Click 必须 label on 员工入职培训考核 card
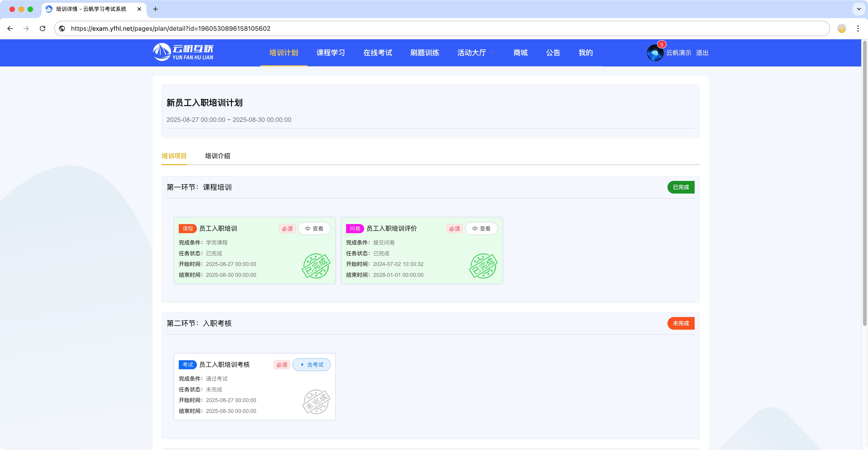The height and width of the screenshot is (450, 868). tap(282, 365)
